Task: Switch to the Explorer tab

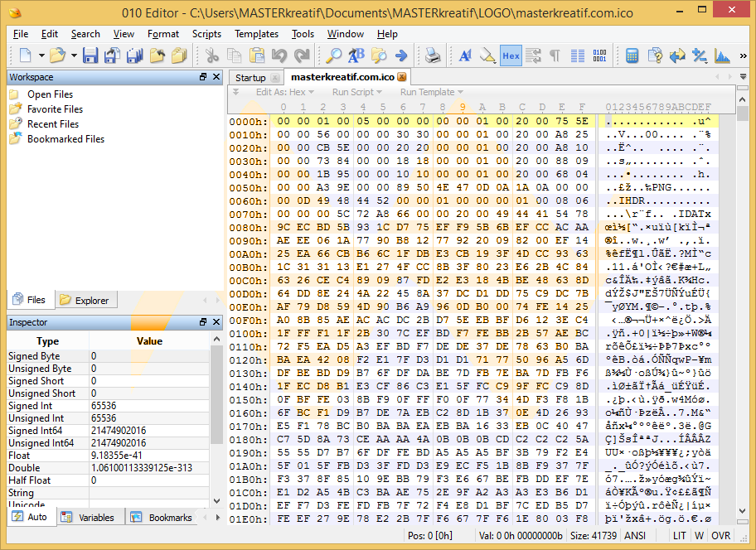Action: (x=86, y=300)
